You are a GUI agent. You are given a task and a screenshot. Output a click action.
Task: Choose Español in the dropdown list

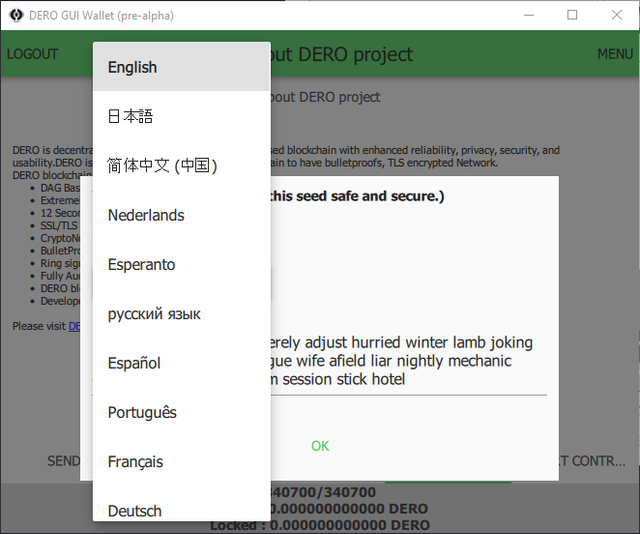[182, 363]
